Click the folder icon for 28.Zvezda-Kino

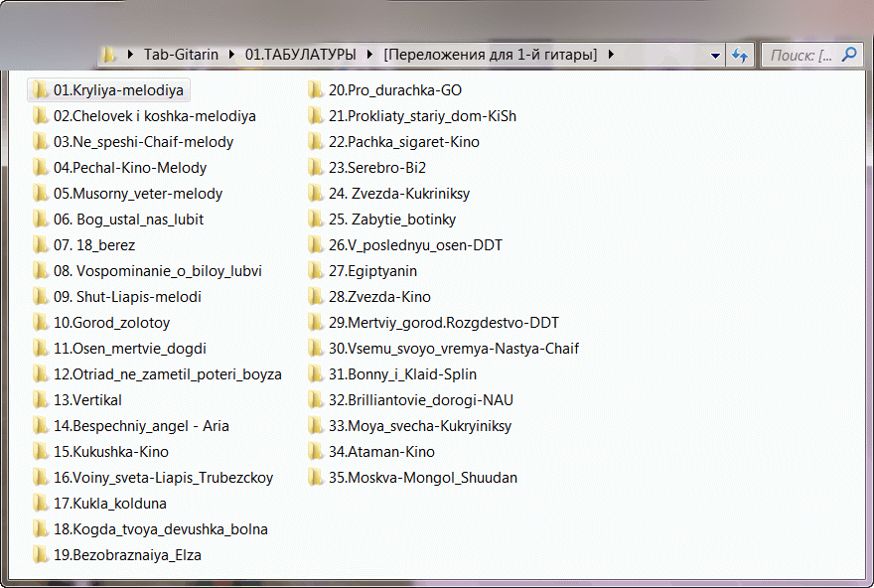(316, 297)
